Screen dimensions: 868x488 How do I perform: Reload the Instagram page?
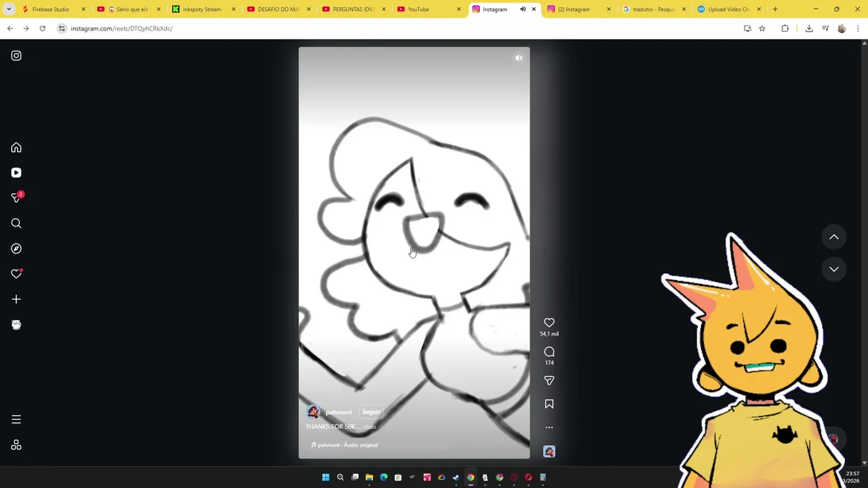click(42, 28)
